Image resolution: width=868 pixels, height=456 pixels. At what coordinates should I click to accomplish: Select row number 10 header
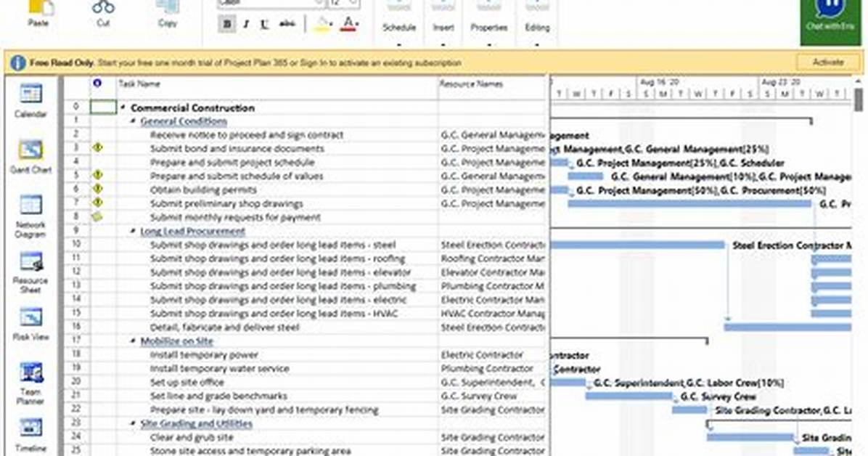[x=76, y=245]
